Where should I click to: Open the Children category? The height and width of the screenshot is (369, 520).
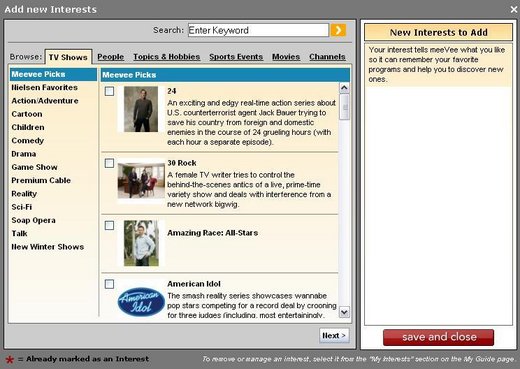click(28, 127)
